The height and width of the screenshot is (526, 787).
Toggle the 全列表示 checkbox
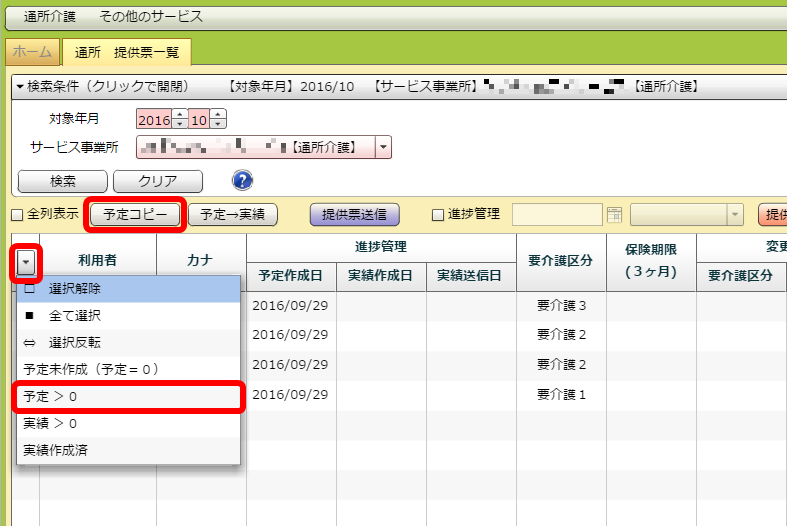17,214
